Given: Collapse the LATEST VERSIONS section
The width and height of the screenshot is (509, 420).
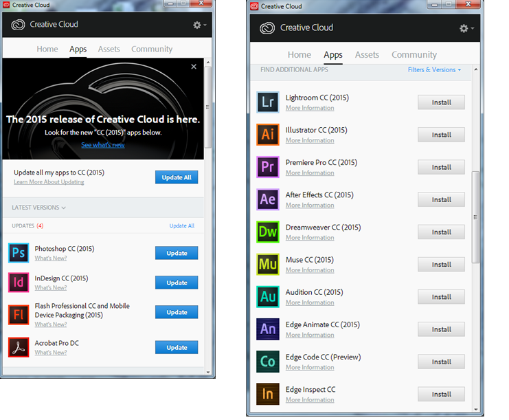Looking at the screenshot, I should [x=38, y=208].
